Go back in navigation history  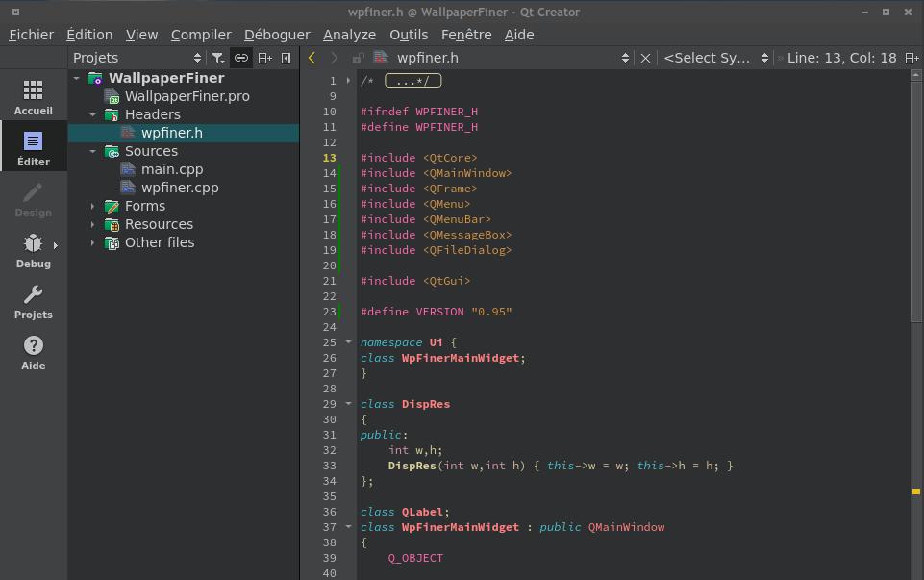click(x=312, y=58)
